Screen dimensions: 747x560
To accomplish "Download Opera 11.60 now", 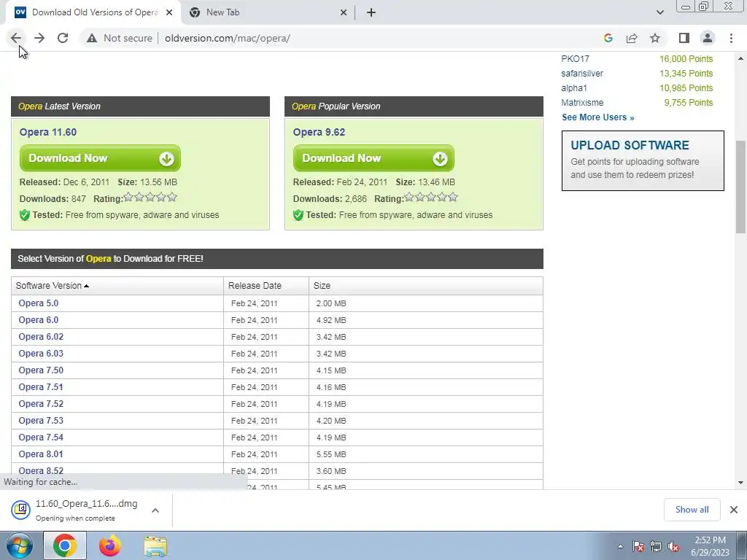I will pyautogui.click(x=100, y=158).
